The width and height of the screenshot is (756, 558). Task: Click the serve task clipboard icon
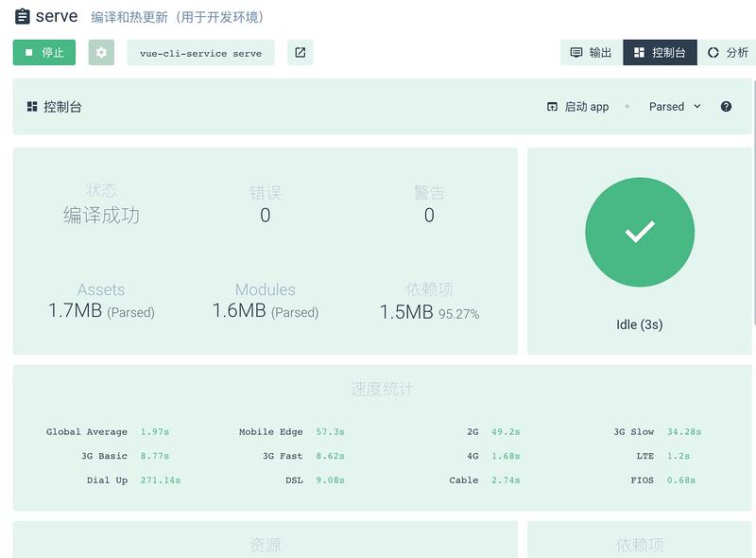coord(22,16)
